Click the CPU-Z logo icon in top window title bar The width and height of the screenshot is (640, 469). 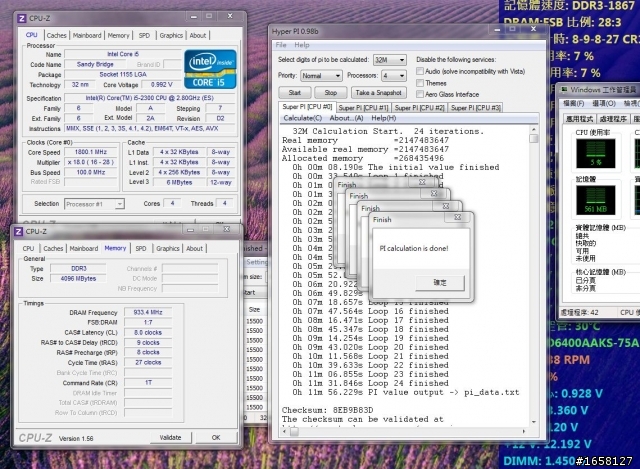[22, 18]
